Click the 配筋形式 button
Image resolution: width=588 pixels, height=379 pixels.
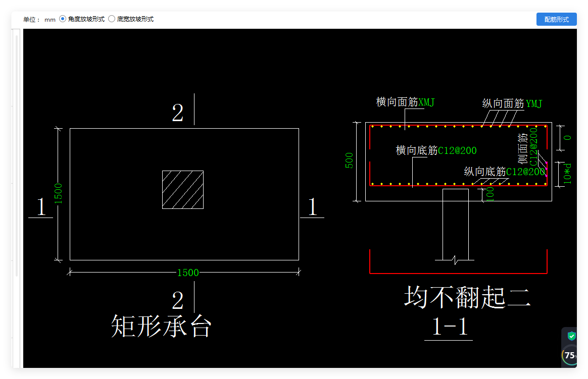(556, 19)
